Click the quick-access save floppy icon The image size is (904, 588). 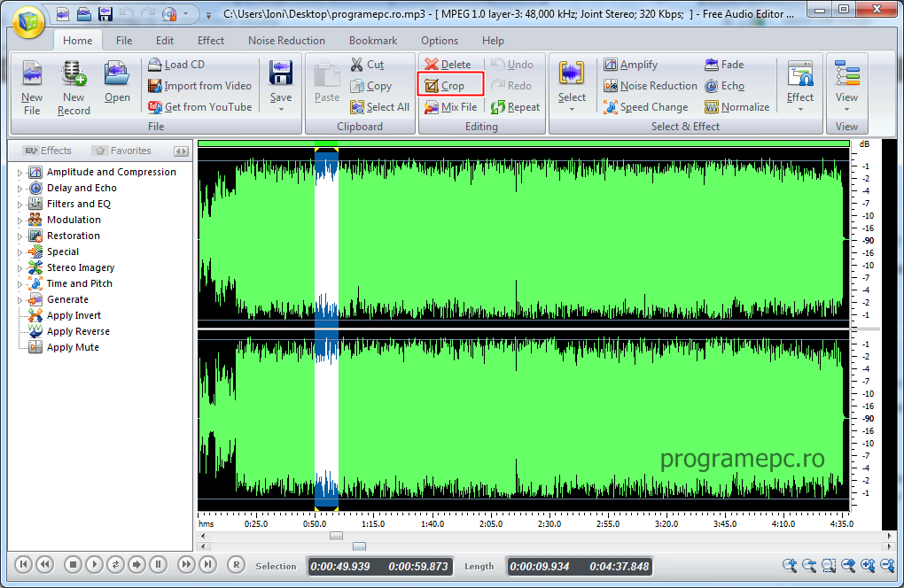(105, 14)
